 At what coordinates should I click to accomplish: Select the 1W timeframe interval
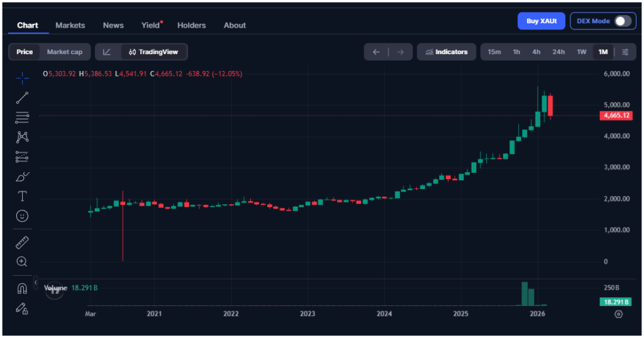tap(582, 52)
